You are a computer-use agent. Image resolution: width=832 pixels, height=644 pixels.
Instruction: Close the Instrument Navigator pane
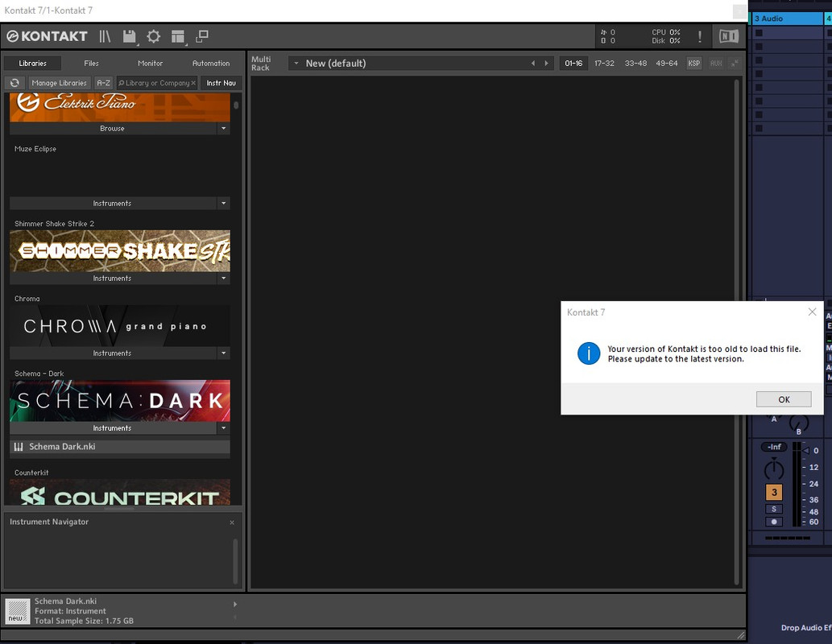(232, 522)
